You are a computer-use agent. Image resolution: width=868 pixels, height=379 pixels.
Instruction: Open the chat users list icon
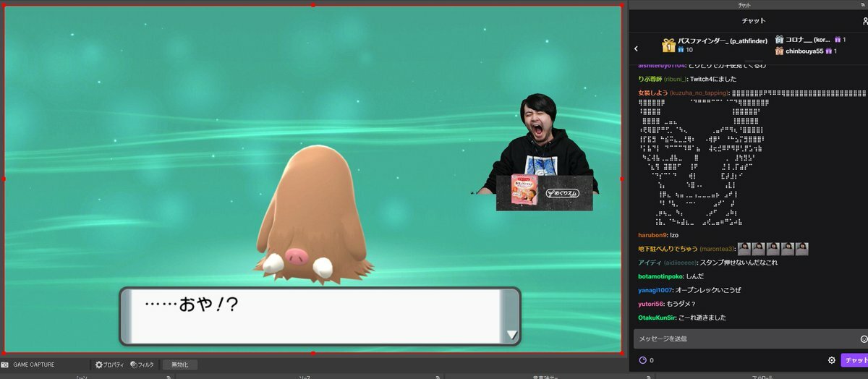[864, 22]
